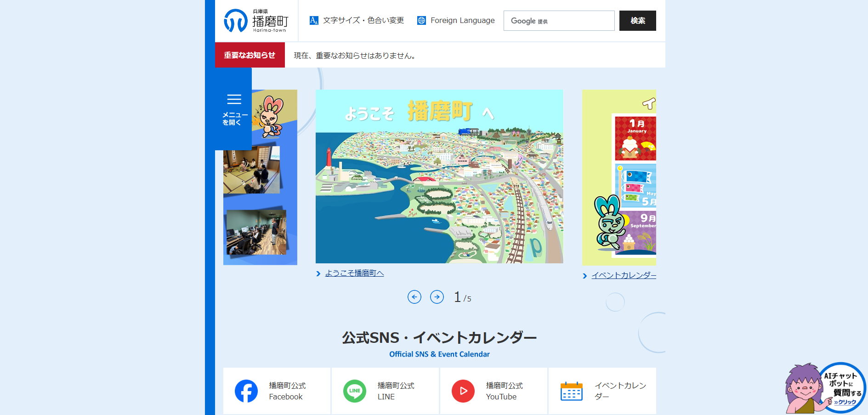Screen dimensions: 868x415
Task: Go to previous slide arrow
Action: 414,297
